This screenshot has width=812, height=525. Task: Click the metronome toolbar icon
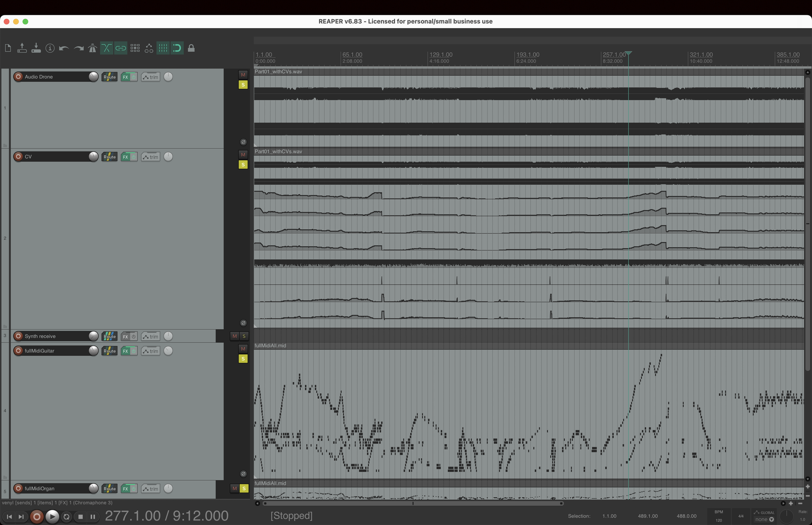click(x=92, y=48)
